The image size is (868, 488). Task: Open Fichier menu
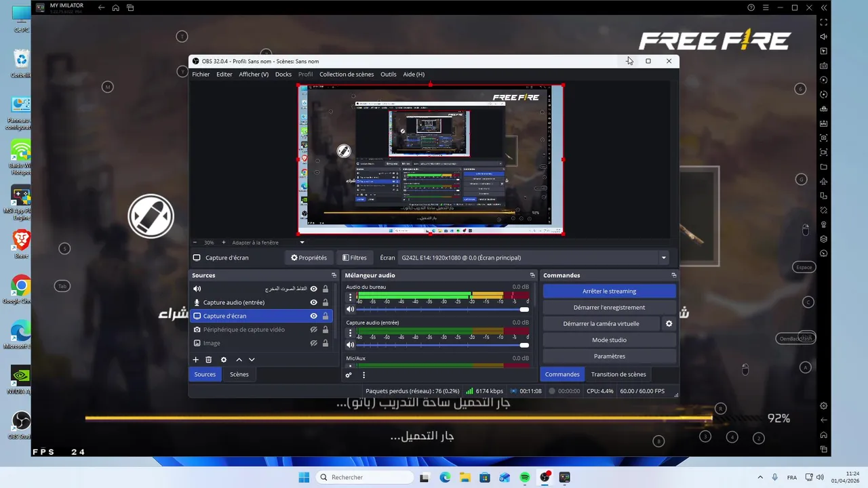pos(201,74)
